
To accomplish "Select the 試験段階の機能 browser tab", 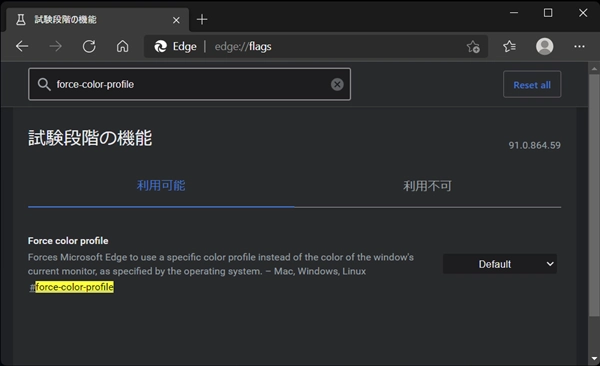I will click(97, 20).
